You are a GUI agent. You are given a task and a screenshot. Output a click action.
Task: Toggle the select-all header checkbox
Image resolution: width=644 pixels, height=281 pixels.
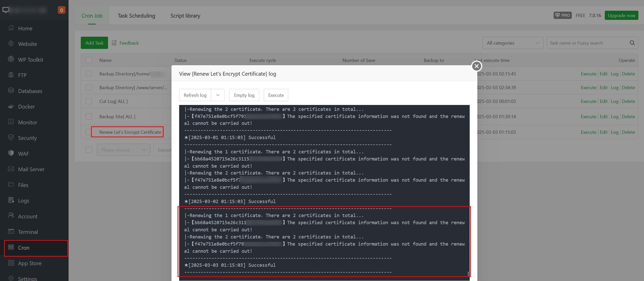pos(89,60)
